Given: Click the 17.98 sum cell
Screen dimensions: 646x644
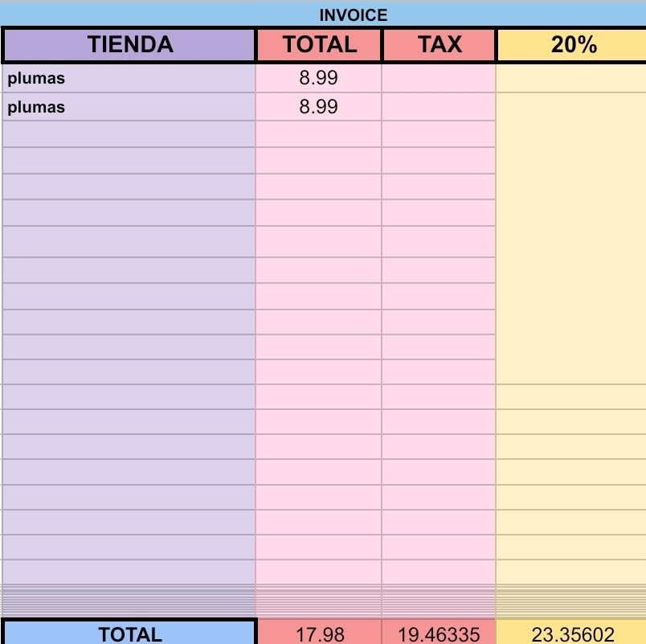Looking at the screenshot, I should tap(320, 633).
